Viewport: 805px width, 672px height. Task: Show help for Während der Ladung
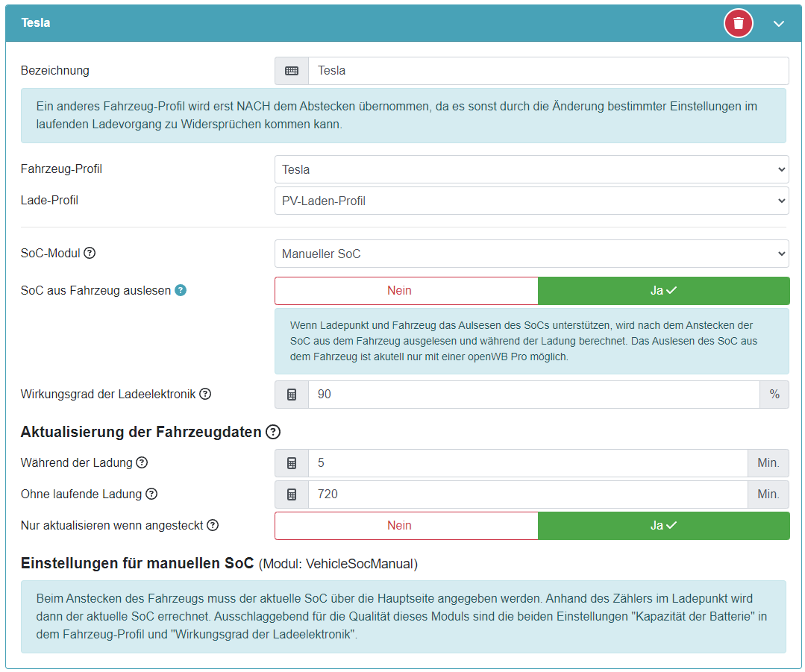coord(142,462)
